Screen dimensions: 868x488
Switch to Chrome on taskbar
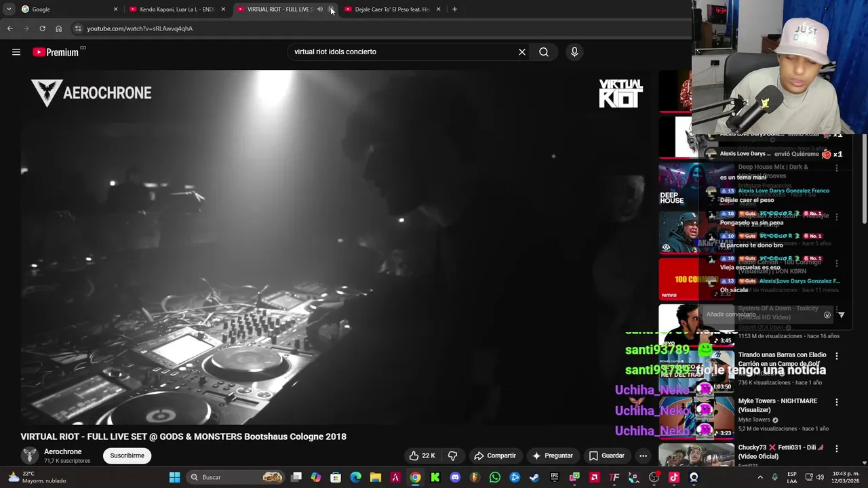click(x=415, y=477)
